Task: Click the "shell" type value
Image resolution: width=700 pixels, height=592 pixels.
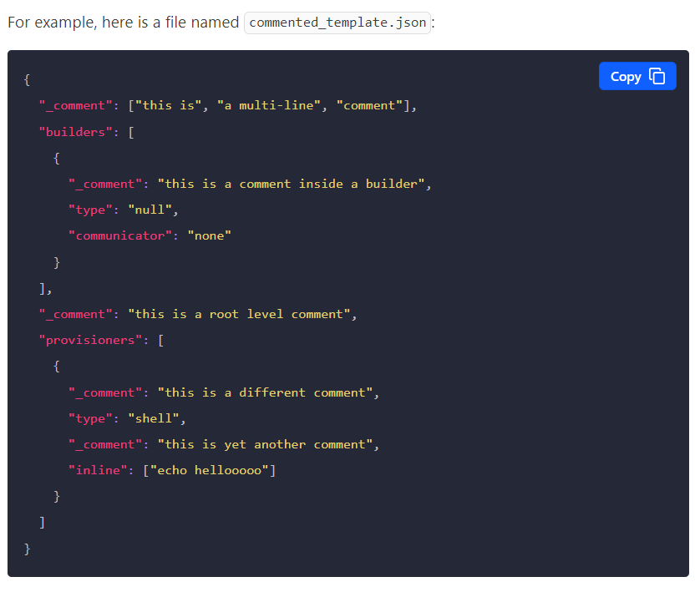Action: [154, 418]
